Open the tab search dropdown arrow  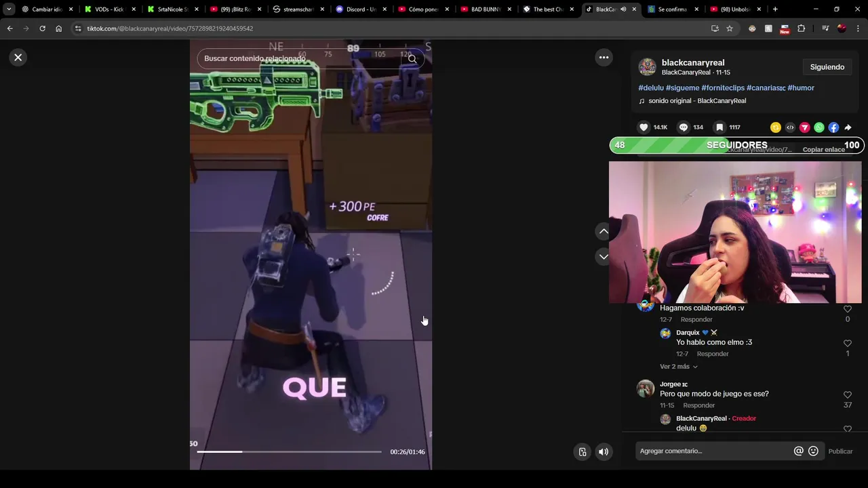pos(9,9)
